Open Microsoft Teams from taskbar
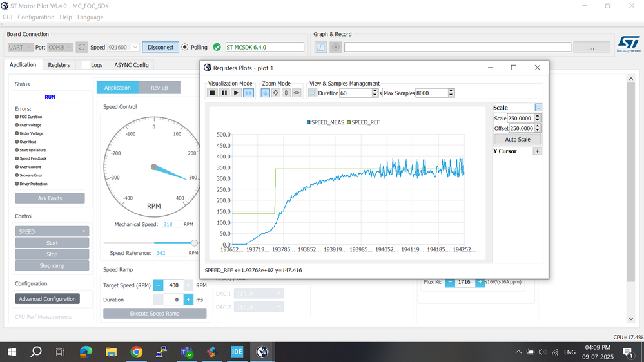This screenshot has height=362, width=644. (x=187, y=352)
